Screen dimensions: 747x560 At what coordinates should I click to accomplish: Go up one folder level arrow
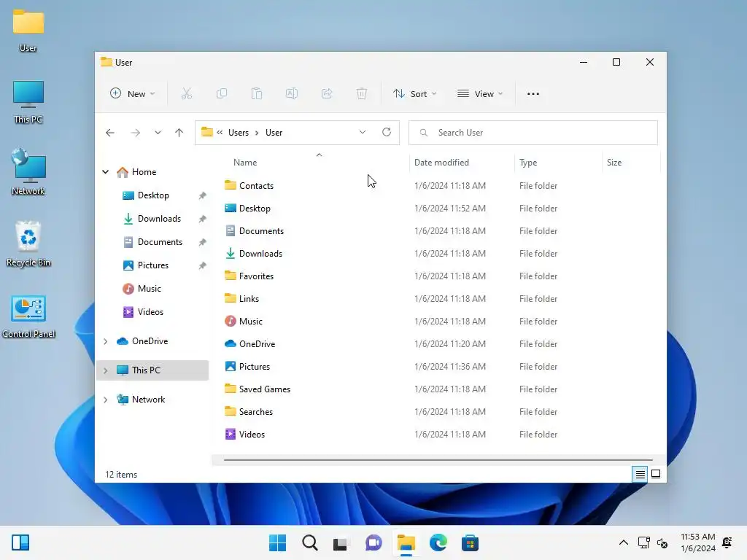pos(179,133)
